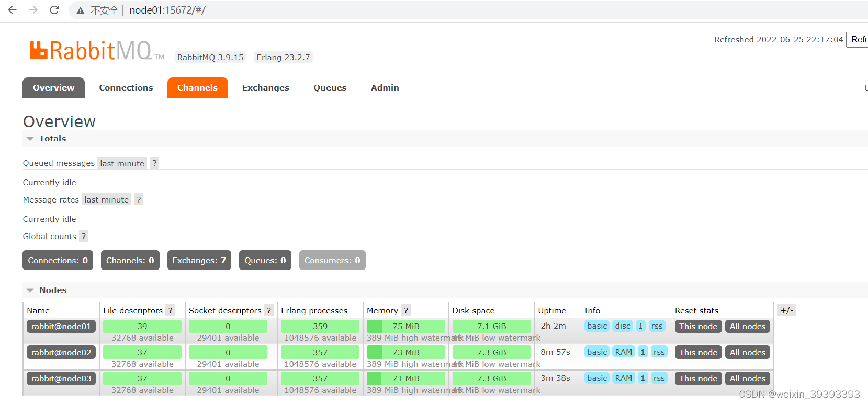The height and width of the screenshot is (404, 868).
Task: Click the browser forward arrow
Action: tap(33, 10)
